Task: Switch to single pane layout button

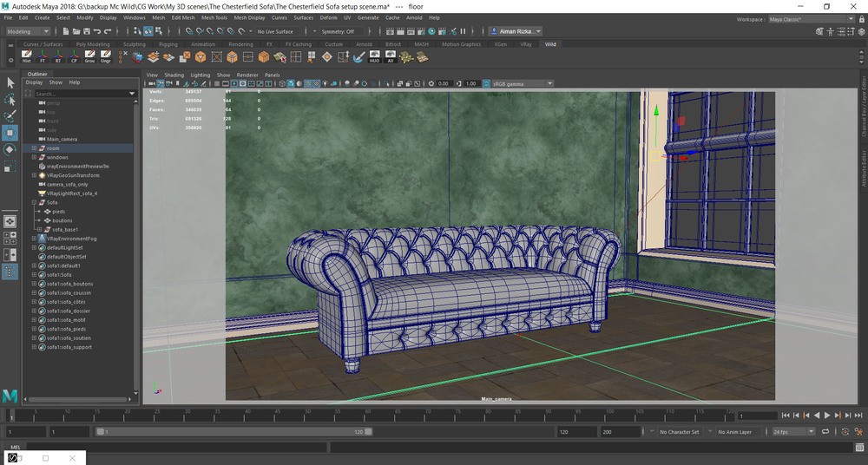Action: coord(10,221)
